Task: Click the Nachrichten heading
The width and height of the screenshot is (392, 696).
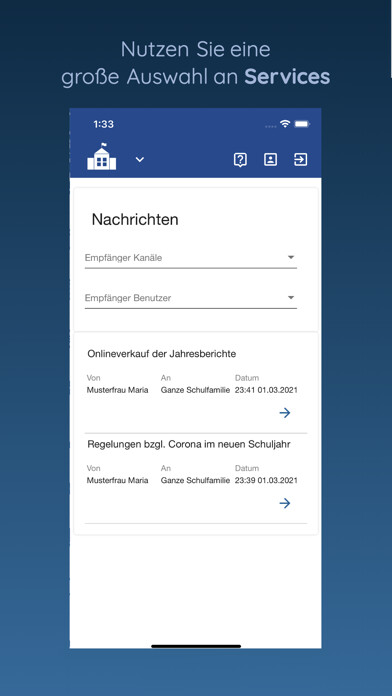Action: [135, 219]
